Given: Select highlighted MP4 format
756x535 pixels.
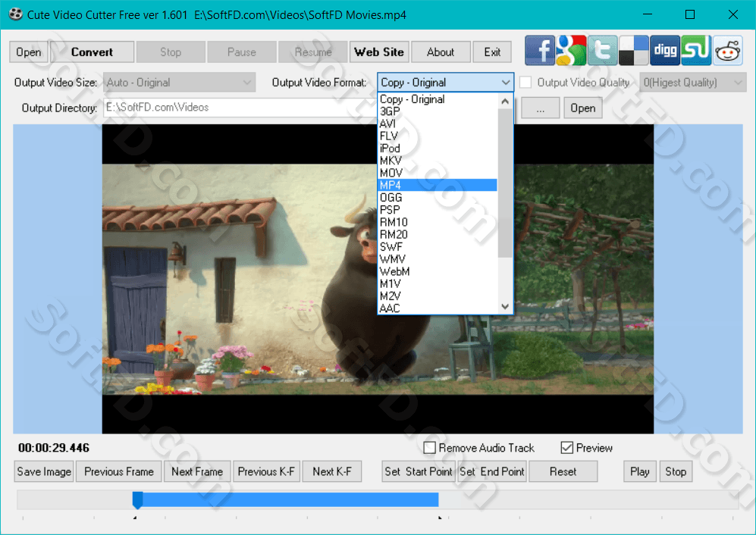Looking at the screenshot, I should [x=438, y=185].
